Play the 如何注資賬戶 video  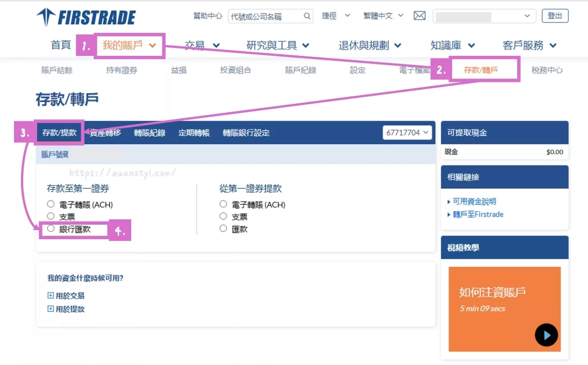(546, 335)
